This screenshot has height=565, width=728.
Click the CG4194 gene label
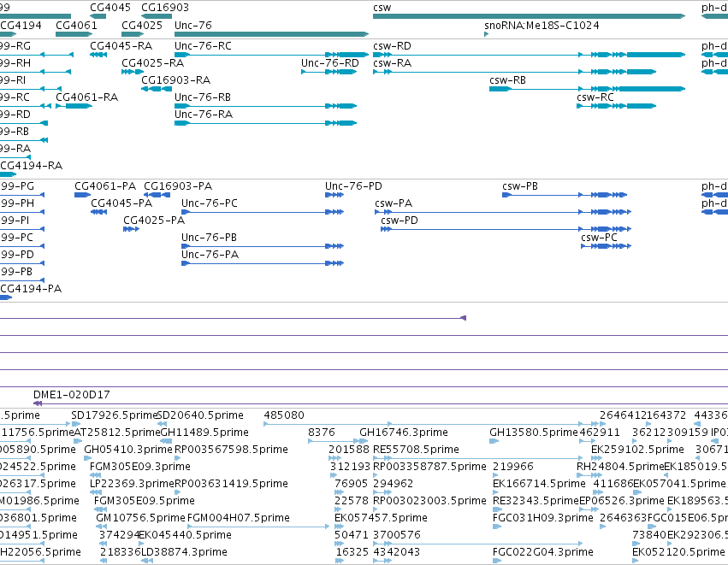21,25
